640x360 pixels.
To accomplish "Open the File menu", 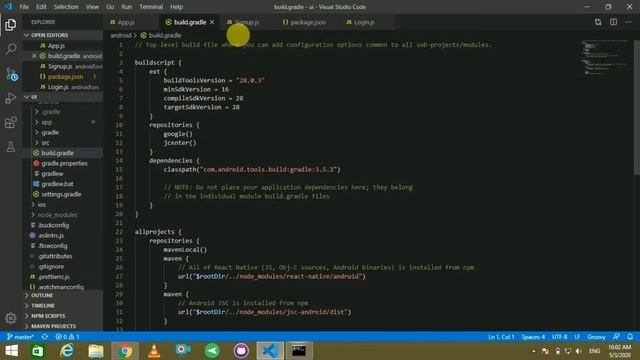I will click(24, 7).
